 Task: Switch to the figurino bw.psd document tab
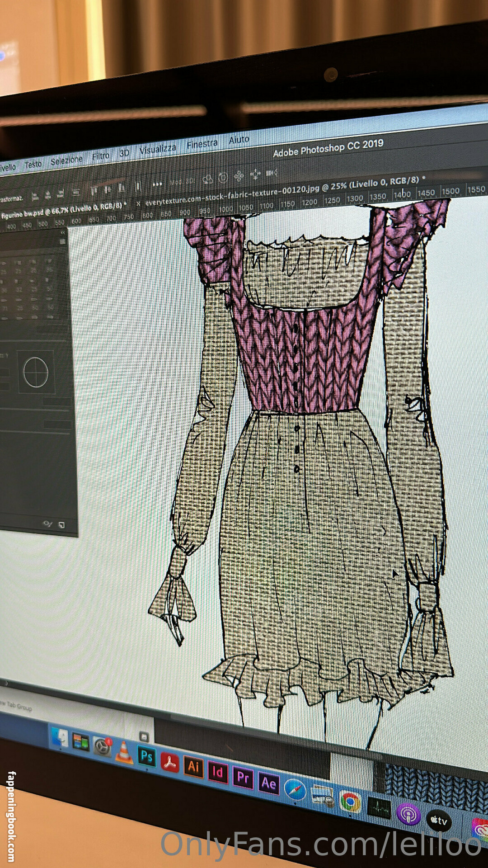coord(61,211)
